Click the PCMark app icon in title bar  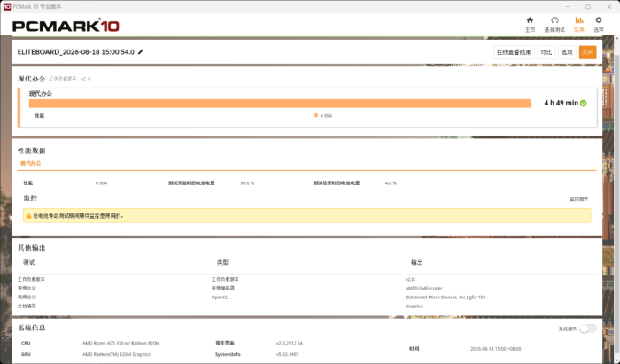coord(7,7)
